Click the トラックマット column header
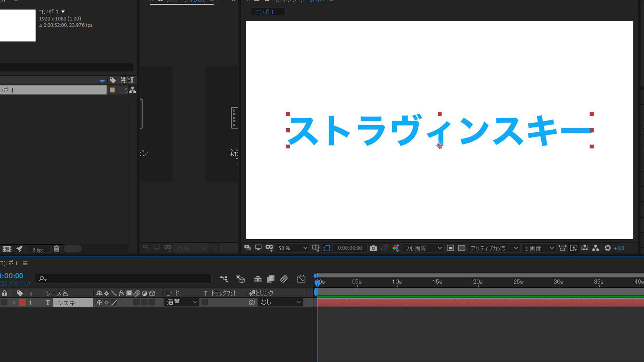Viewport: 644px width, 362px height. [224, 293]
